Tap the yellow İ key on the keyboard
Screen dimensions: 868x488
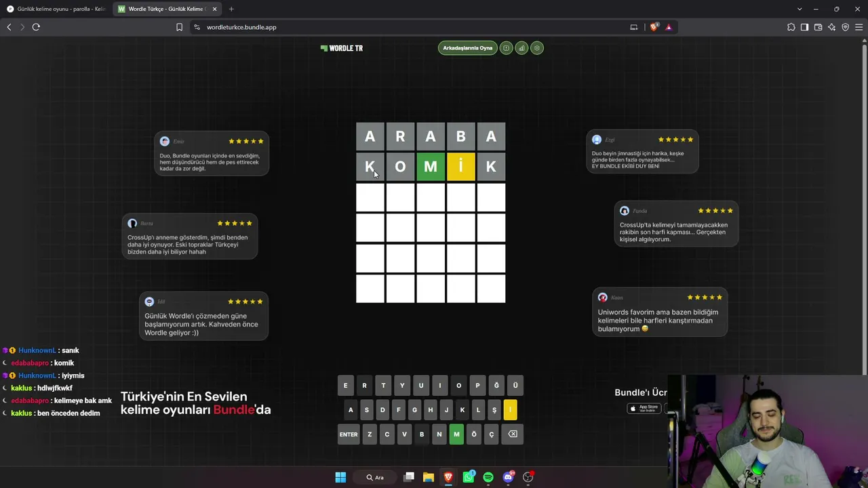(x=510, y=409)
